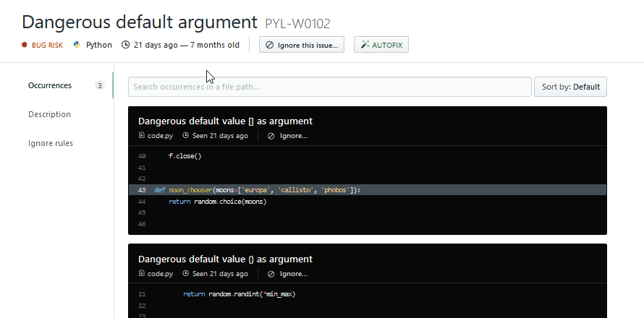
Task: Open the Description tab
Action: [49, 114]
